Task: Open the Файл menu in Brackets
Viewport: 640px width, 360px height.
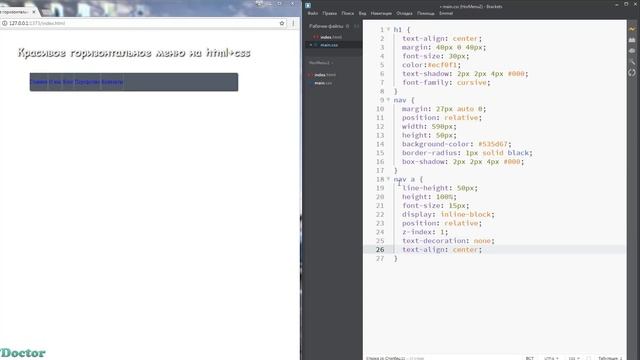Action: pyautogui.click(x=313, y=13)
